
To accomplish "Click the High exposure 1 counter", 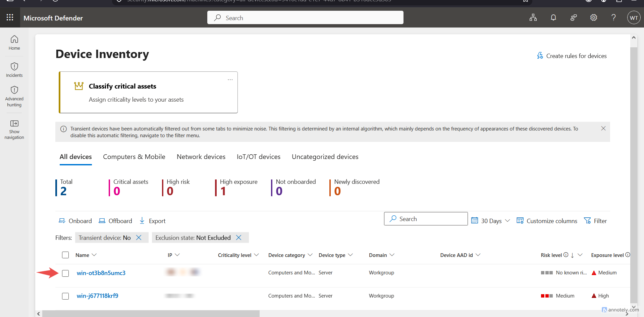I will (x=236, y=188).
